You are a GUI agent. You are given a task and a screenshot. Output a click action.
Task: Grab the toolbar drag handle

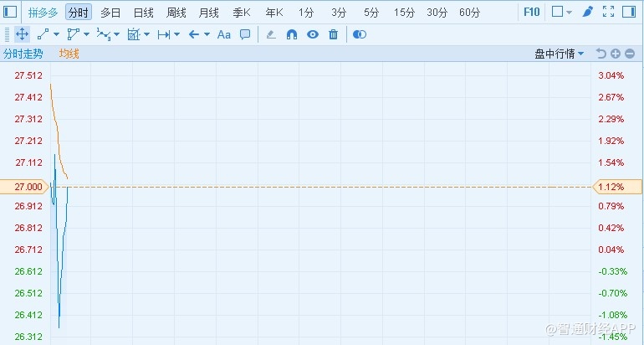(x=7, y=34)
